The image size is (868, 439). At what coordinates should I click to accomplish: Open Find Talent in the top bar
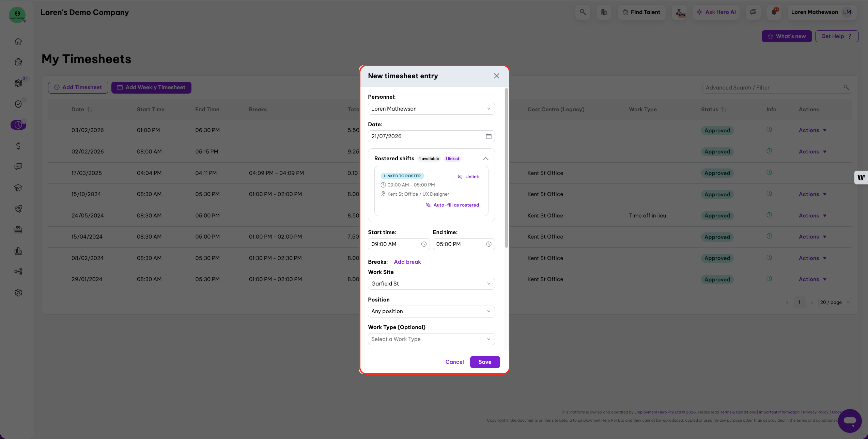tap(641, 12)
